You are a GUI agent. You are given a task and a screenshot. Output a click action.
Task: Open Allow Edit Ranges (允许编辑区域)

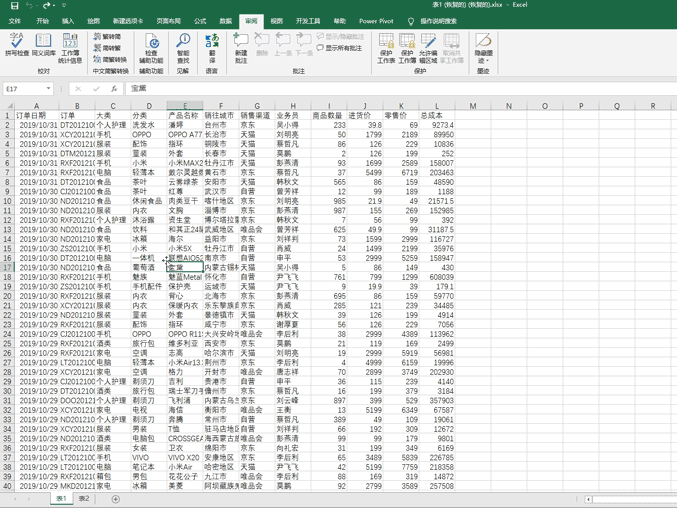point(428,48)
